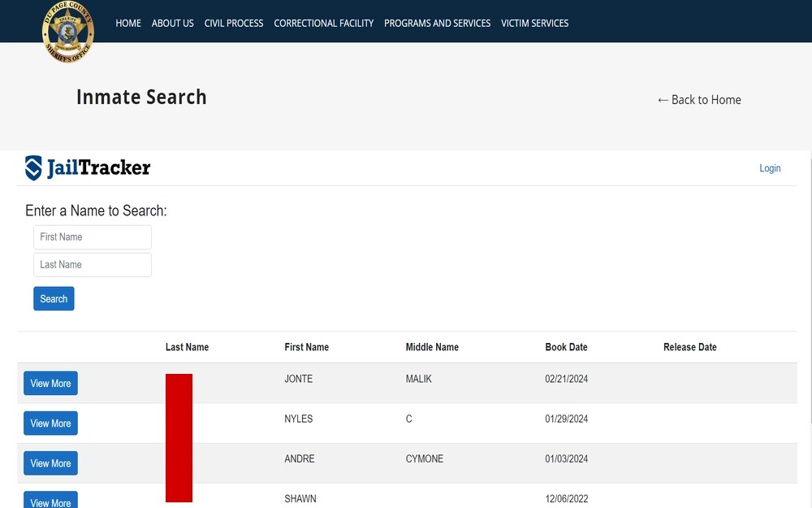Click the back arrow next to Back to Home
812x508 pixels.
(x=662, y=99)
